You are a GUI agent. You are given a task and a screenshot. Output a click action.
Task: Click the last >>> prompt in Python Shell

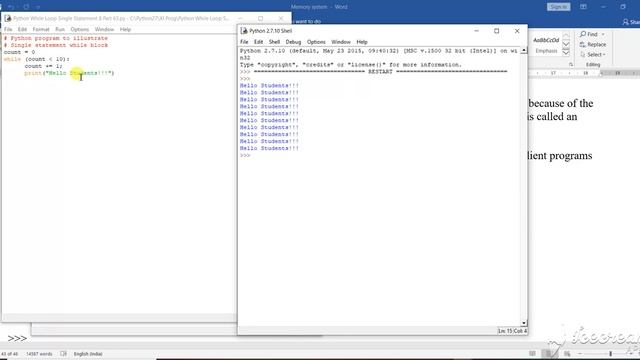click(245, 156)
